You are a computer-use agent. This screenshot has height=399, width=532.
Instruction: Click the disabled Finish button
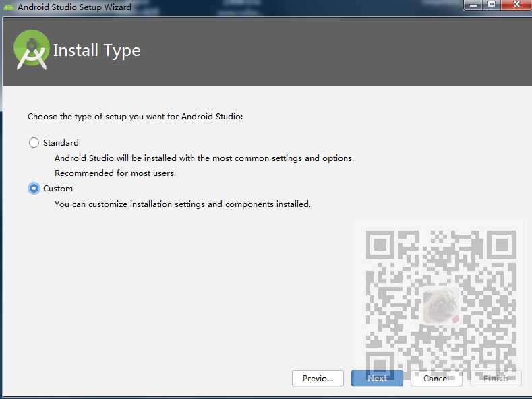click(496, 378)
